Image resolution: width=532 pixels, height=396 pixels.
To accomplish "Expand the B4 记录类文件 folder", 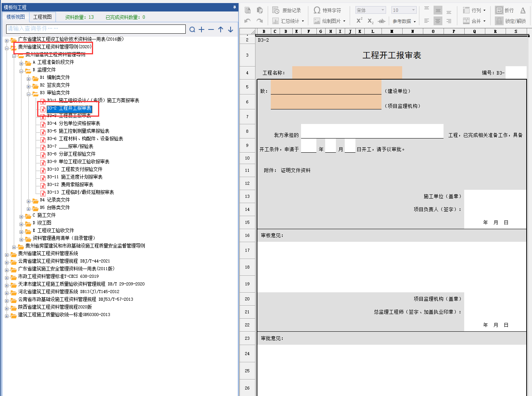I will tap(28, 201).
